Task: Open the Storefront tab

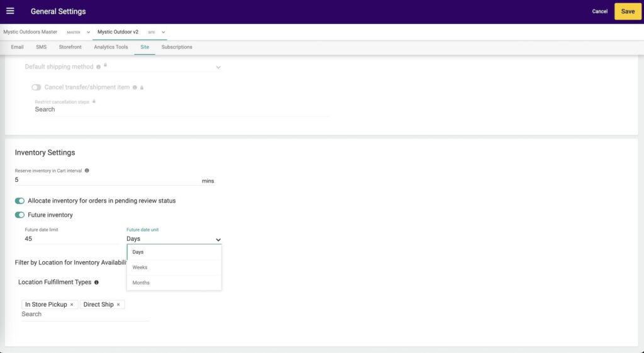Action: (70, 47)
